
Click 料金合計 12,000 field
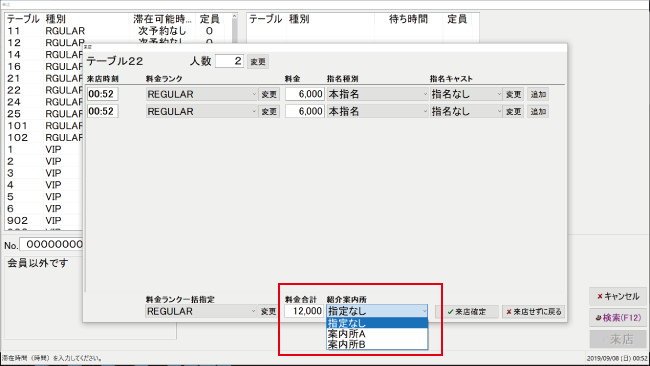(304, 311)
